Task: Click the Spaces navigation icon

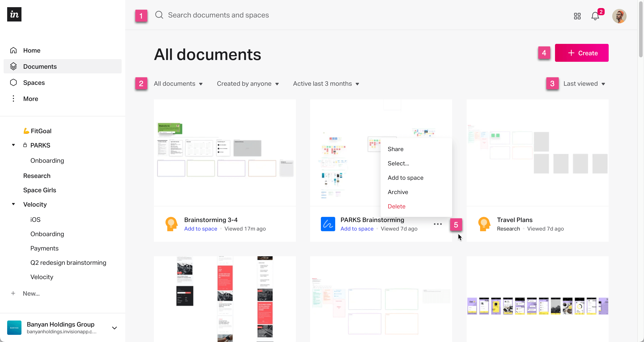Action: pyautogui.click(x=13, y=82)
